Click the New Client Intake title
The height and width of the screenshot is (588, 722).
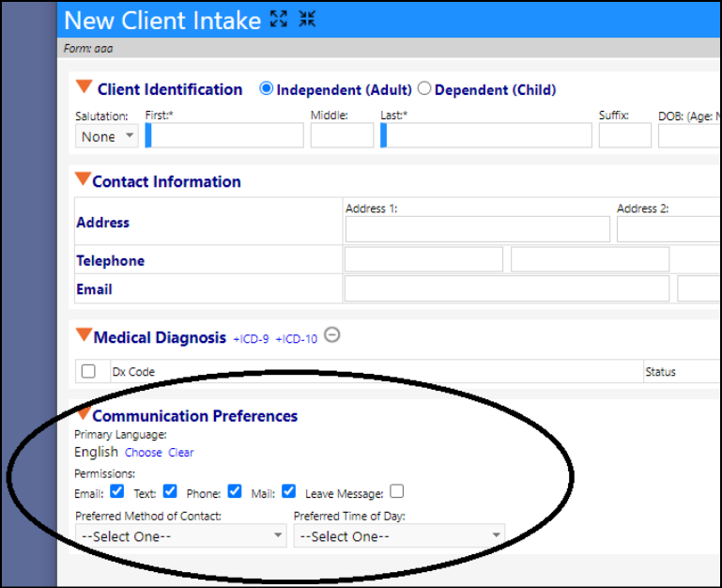(x=162, y=21)
